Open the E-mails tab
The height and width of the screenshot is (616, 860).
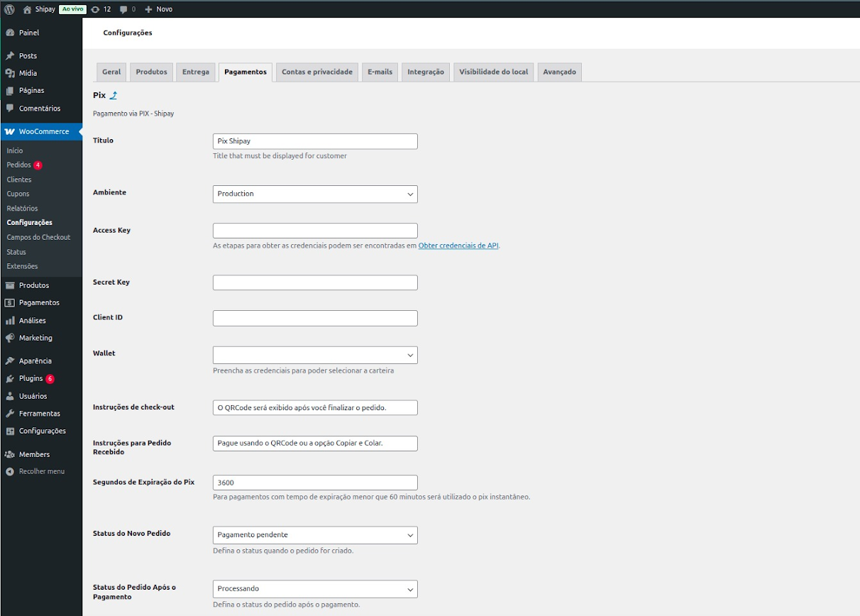pos(380,72)
